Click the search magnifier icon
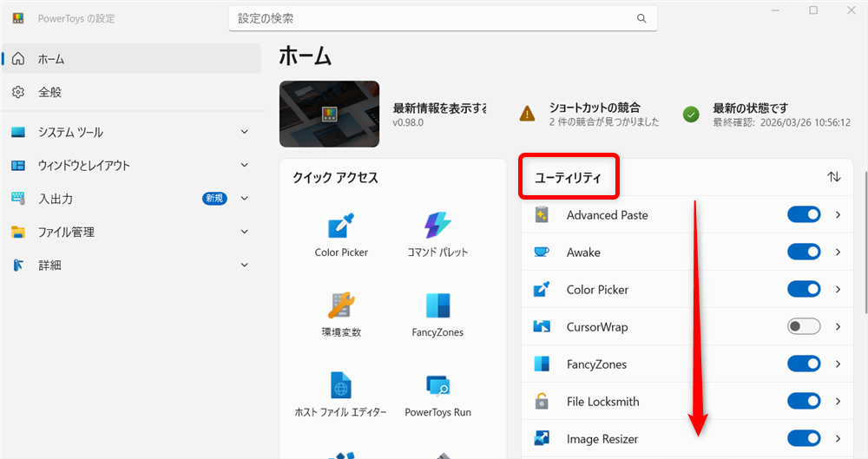868x459 pixels. point(641,18)
